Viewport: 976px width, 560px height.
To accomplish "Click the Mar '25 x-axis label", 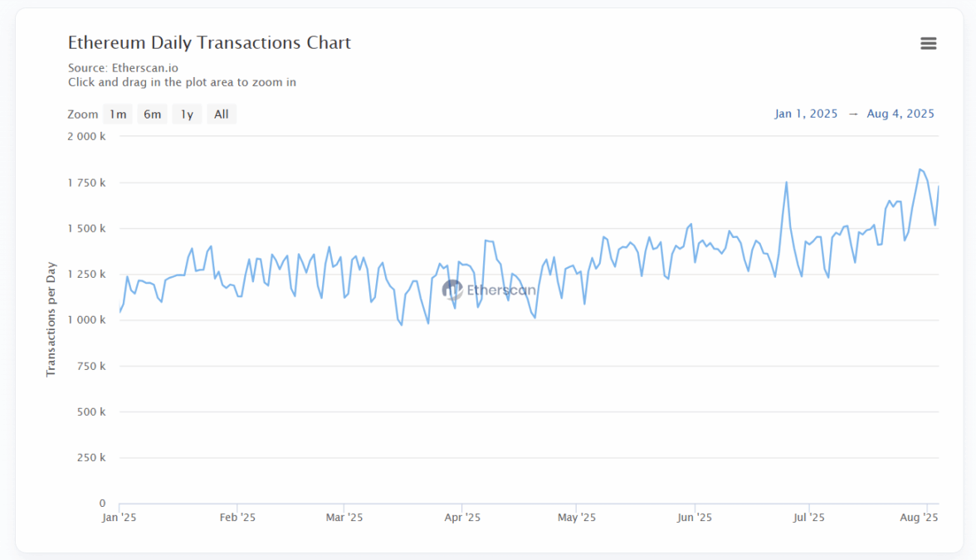I will pos(344,518).
